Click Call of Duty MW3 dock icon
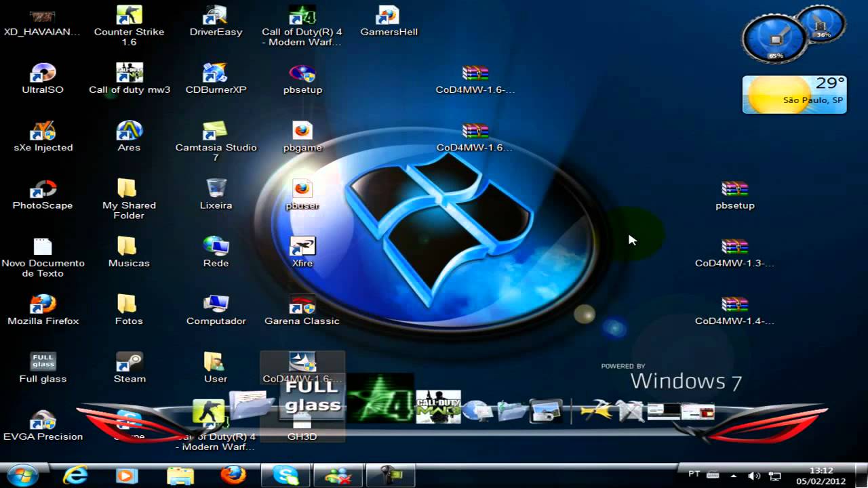868x488 pixels. [438, 407]
